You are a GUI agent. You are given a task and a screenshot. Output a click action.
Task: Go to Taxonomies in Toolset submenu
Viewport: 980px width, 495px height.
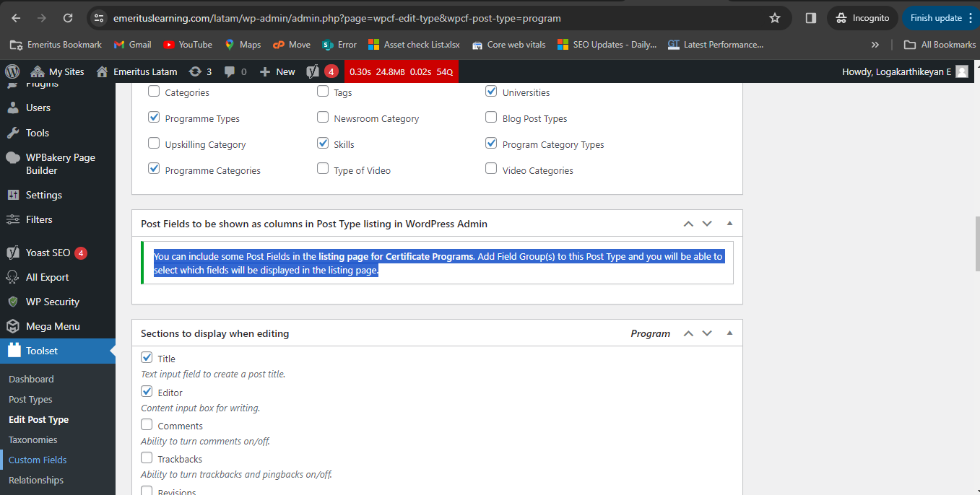[32, 439]
